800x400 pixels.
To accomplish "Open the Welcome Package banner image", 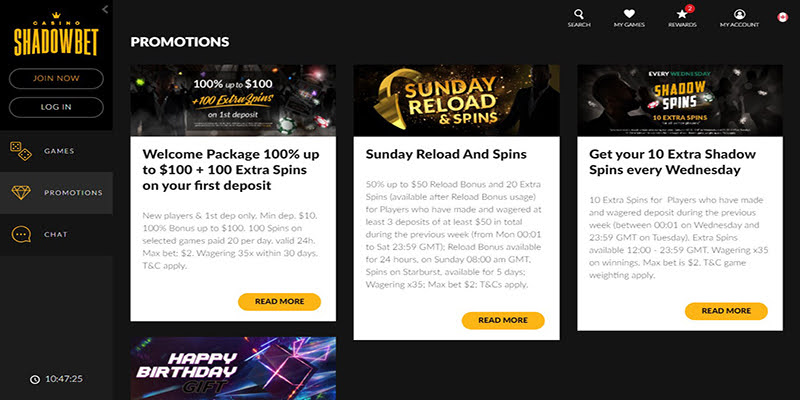I will pos(233,100).
